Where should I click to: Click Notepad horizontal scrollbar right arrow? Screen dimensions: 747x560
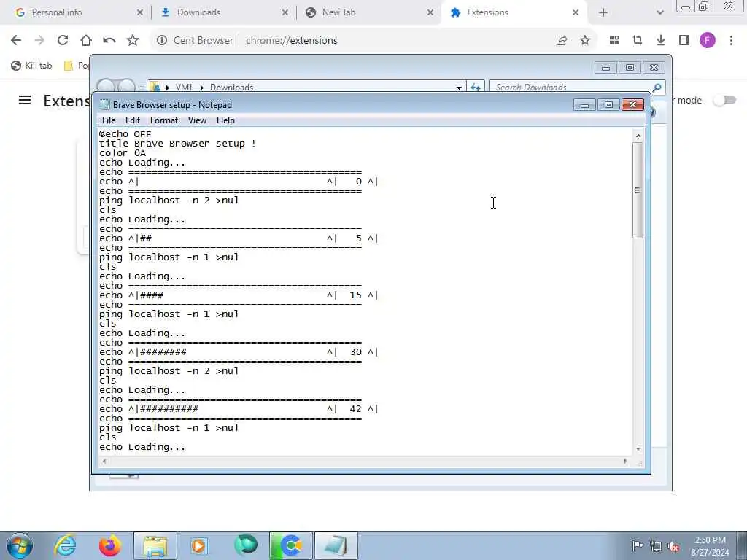tap(625, 461)
